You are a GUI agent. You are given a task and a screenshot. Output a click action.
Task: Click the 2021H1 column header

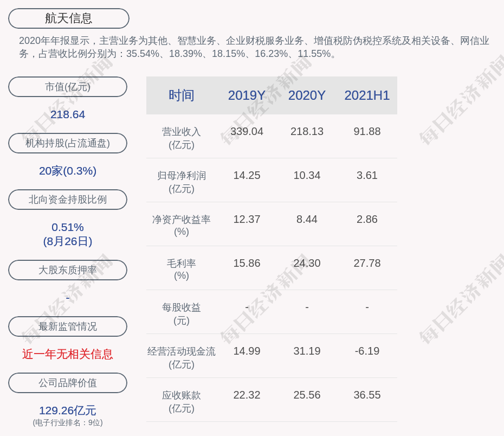(x=367, y=95)
